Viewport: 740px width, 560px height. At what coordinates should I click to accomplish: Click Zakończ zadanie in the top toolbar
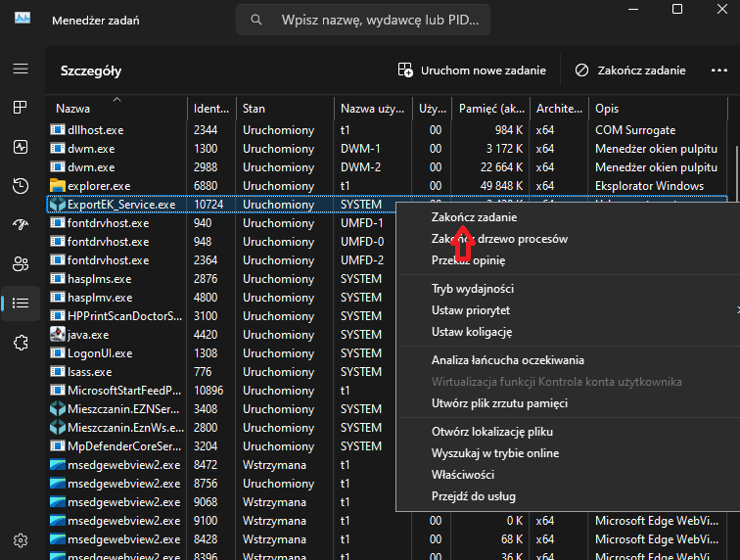pyautogui.click(x=630, y=70)
